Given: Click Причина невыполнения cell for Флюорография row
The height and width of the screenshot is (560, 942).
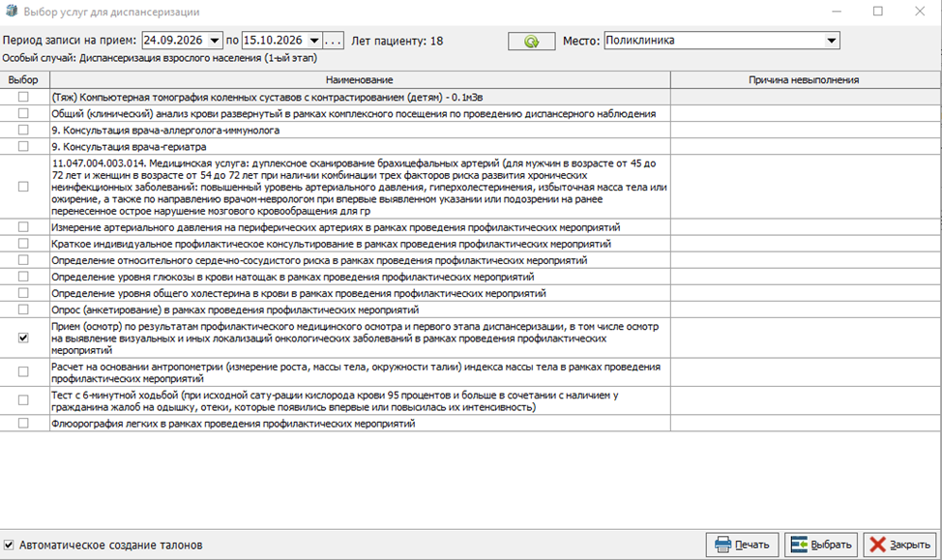Looking at the screenshot, I should click(804, 423).
